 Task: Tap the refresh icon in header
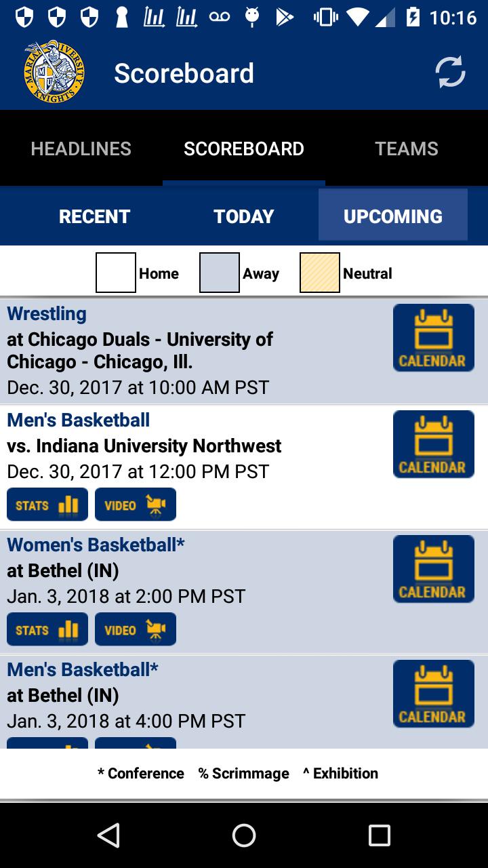[x=450, y=73]
